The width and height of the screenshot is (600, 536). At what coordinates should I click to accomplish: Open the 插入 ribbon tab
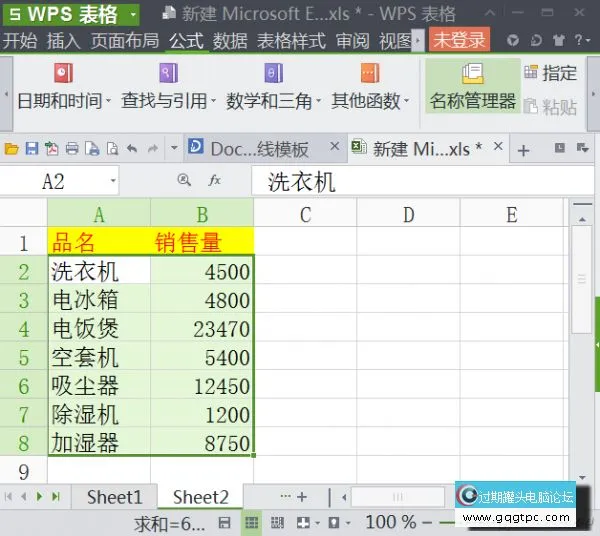(64, 41)
